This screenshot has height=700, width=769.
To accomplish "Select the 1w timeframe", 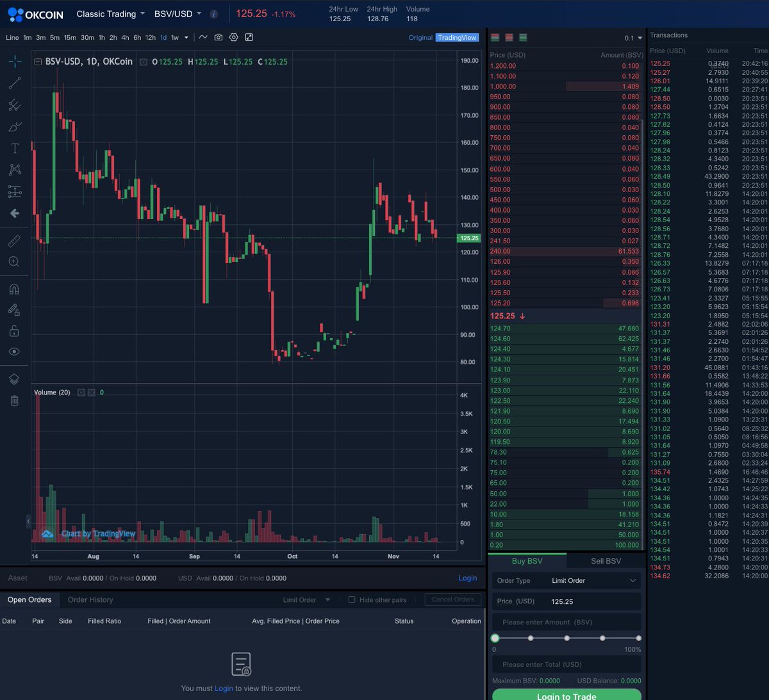I will point(175,38).
